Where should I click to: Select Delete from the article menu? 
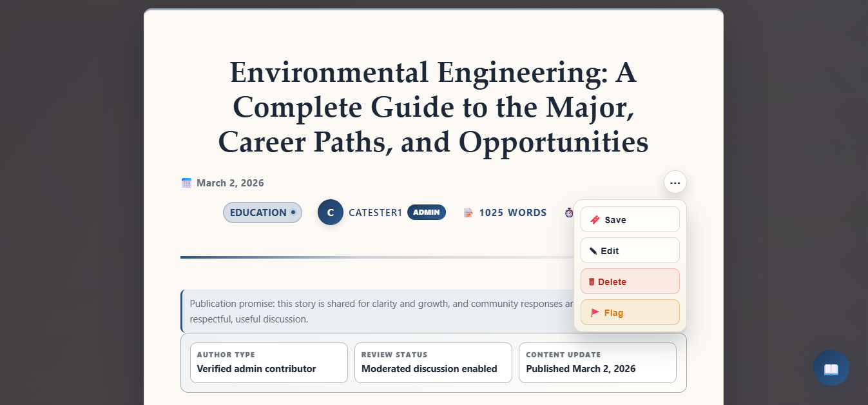pyautogui.click(x=630, y=282)
